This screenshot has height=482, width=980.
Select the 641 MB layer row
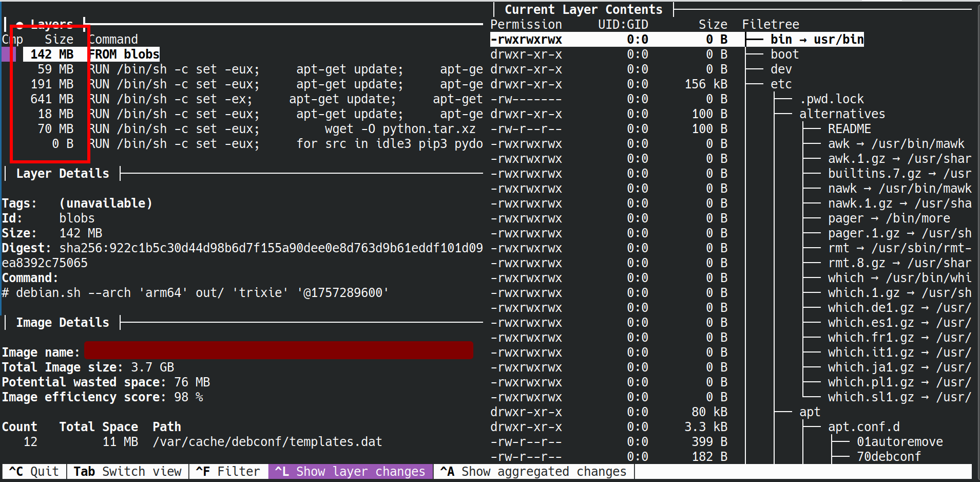click(x=154, y=99)
